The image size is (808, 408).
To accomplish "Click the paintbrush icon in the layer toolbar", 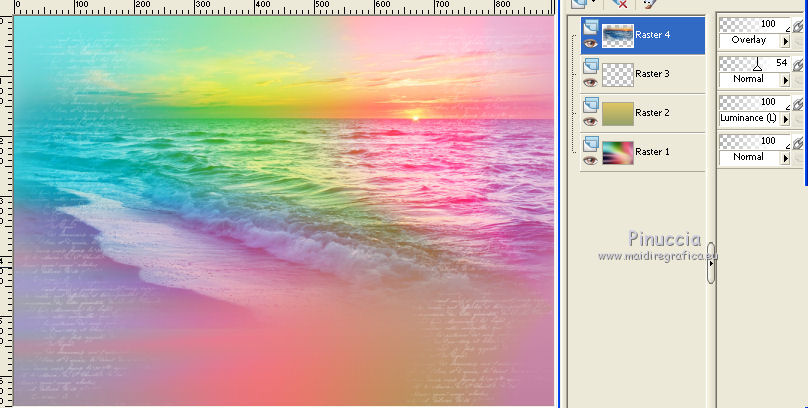I will (x=649, y=4).
